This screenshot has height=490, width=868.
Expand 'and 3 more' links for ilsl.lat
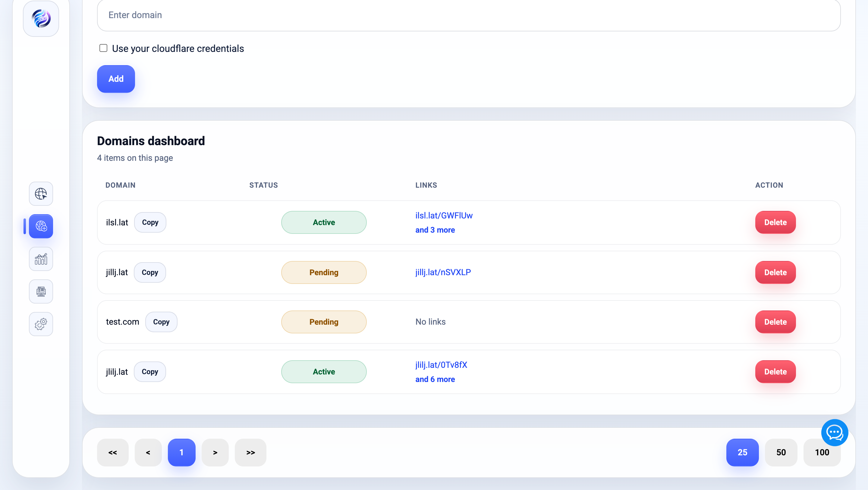(x=435, y=230)
